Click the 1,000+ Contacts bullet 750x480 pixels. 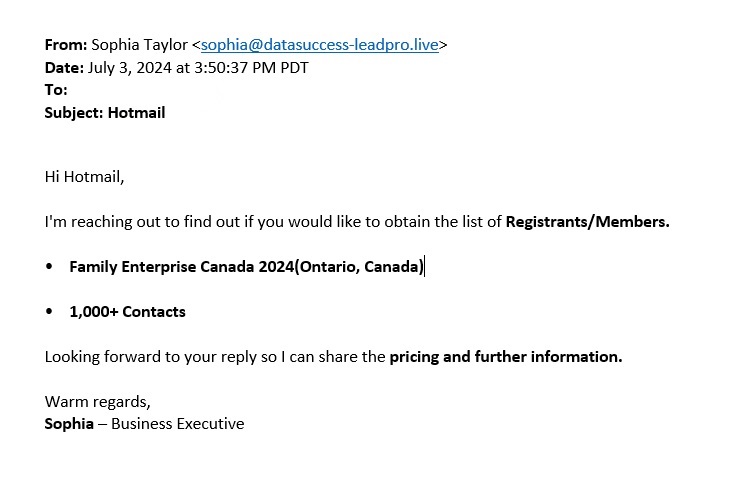tap(127, 312)
